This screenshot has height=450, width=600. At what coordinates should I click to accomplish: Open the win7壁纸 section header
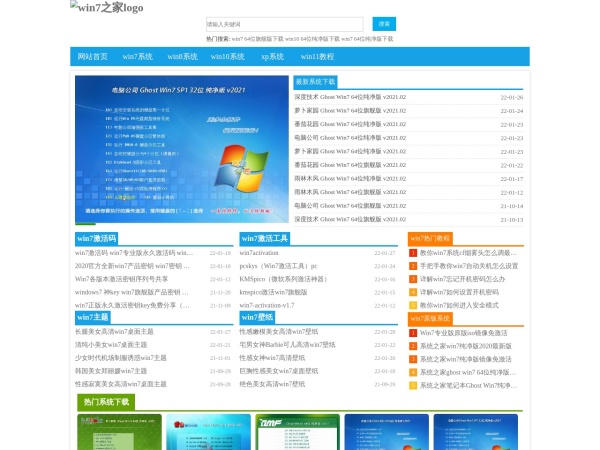pos(257,317)
